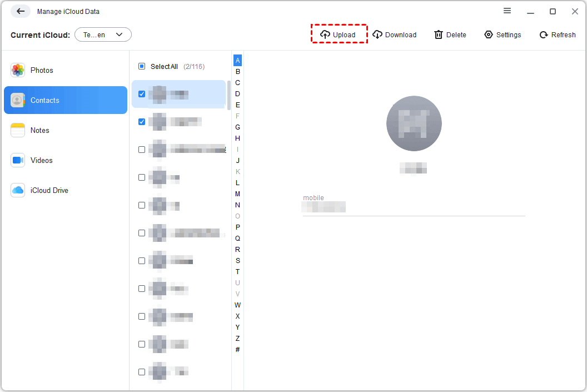The width and height of the screenshot is (587, 392).
Task: Jump to letter B in index
Action: [x=237, y=72]
